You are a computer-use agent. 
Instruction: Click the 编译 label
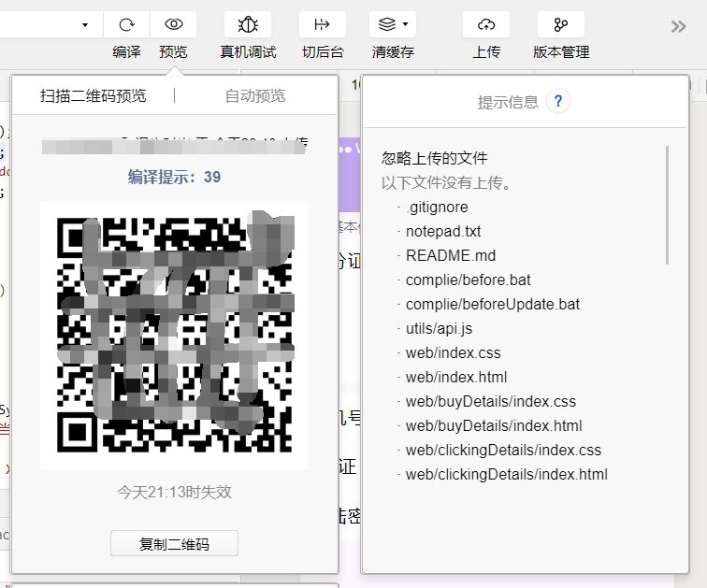click(x=126, y=51)
